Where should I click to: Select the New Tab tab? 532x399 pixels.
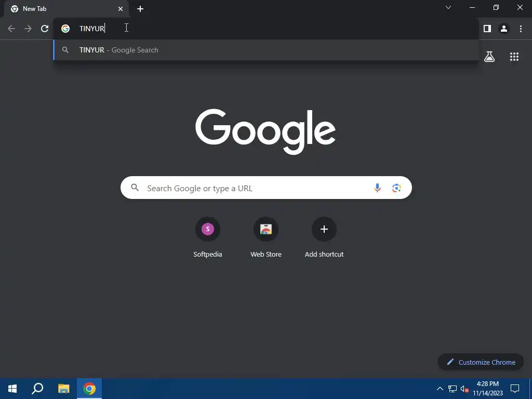click(66, 9)
